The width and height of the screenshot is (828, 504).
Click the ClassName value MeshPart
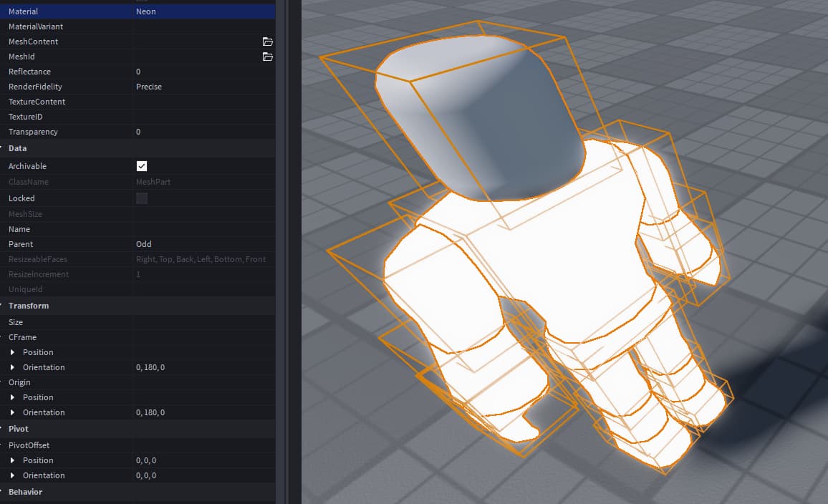click(153, 182)
